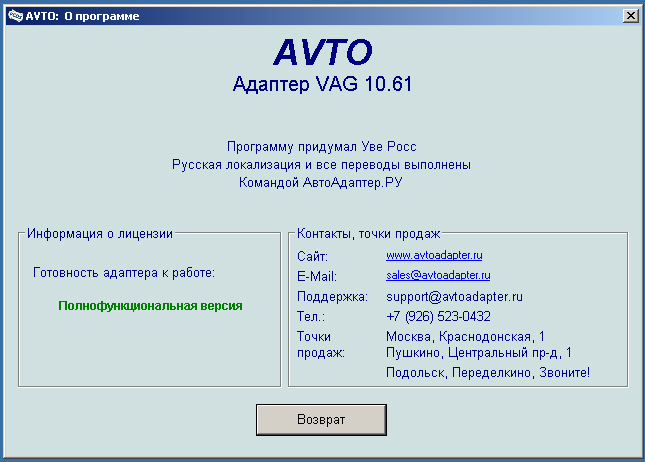Click the Информация о лицензии group title

click(100, 234)
